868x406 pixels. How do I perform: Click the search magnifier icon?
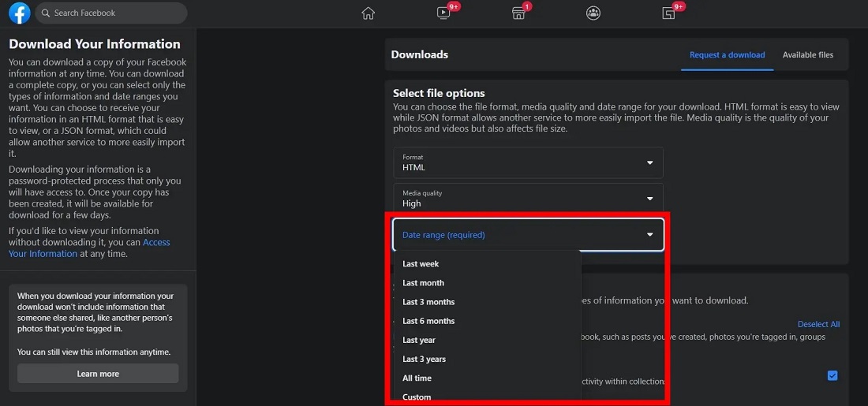click(46, 13)
